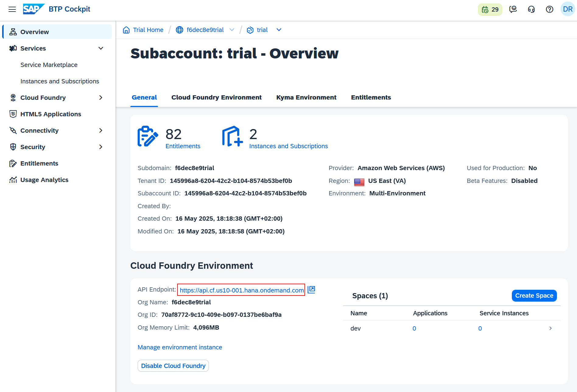
Task: Expand the Cloud Foundry sidebar section
Action: coord(101,98)
